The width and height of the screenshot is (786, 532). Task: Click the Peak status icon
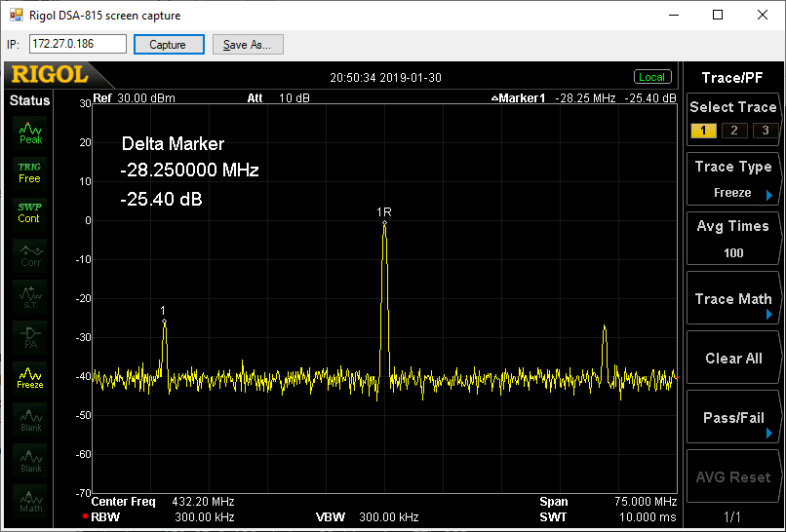pos(30,133)
